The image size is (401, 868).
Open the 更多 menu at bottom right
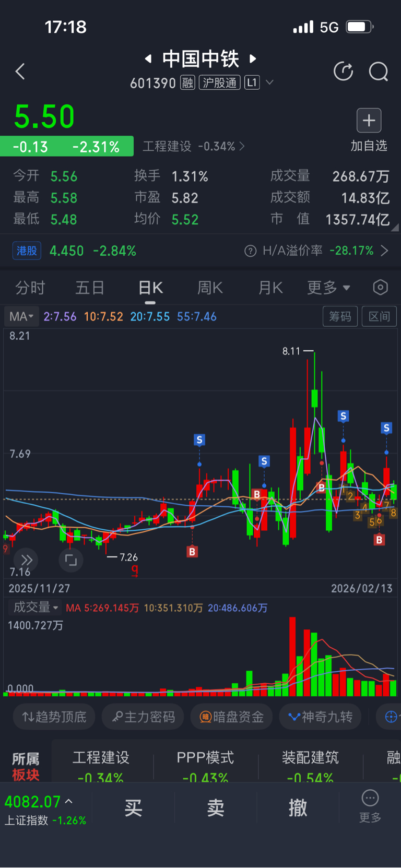[x=370, y=806]
